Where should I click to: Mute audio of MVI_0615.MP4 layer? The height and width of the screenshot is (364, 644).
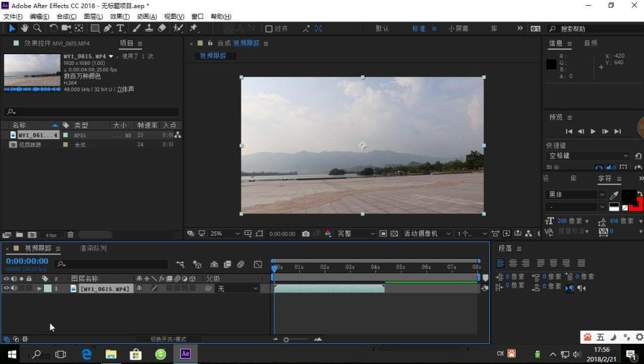pos(14,288)
